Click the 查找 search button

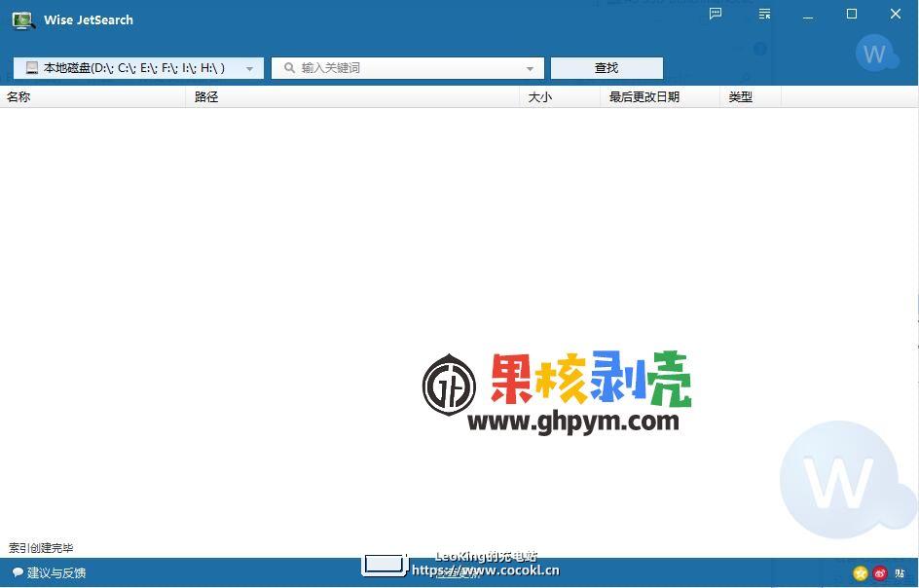coord(607,68)
